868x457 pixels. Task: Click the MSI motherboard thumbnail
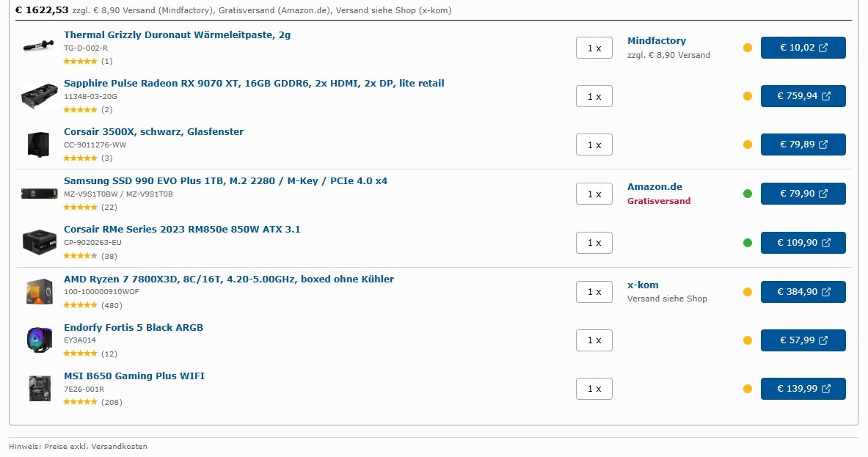pyautogui.click(x=40, y=388)
